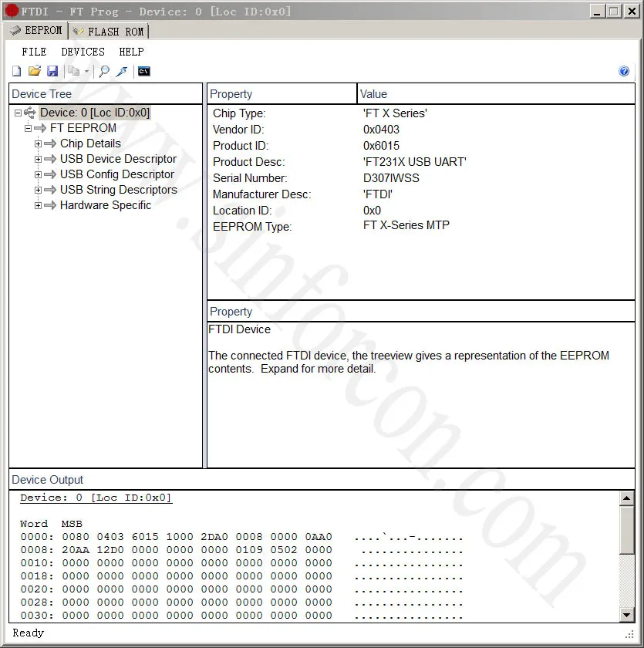Click the 0109 word in row 0008
Image resolution: width=644 pixels, height=648 pixels.
coord(248,550)
